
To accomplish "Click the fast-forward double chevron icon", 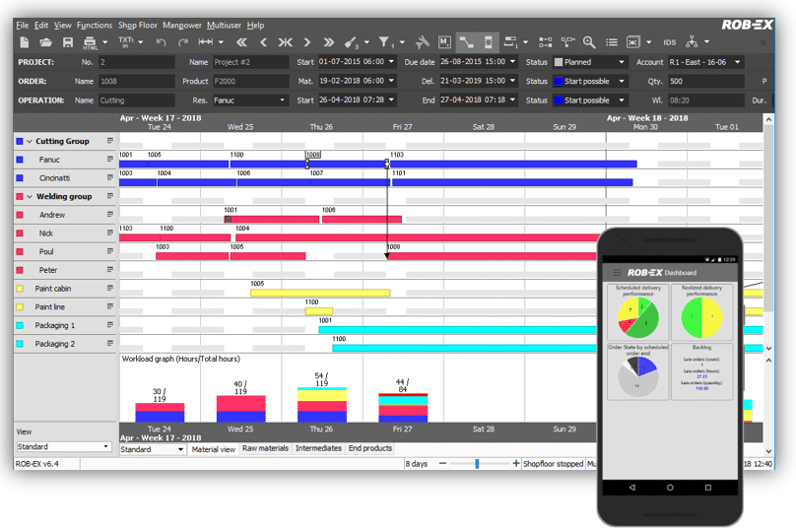I will [x=328, y=42].
